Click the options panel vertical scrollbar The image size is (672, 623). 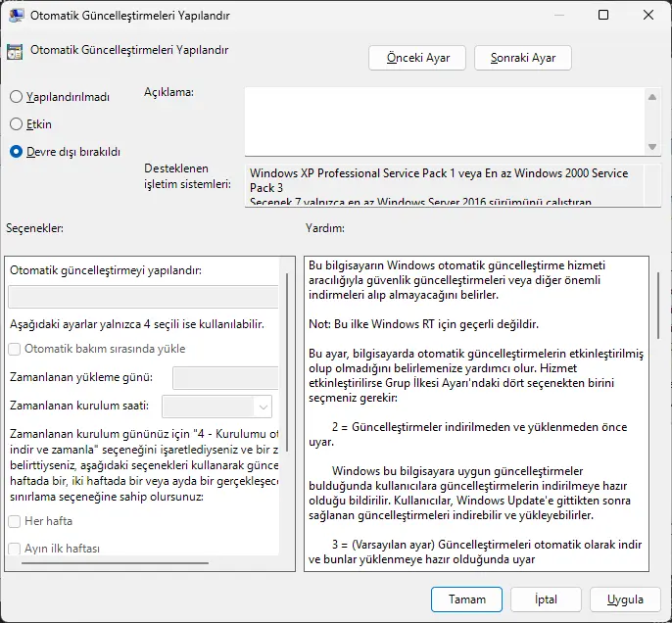(x=286, y=362)
